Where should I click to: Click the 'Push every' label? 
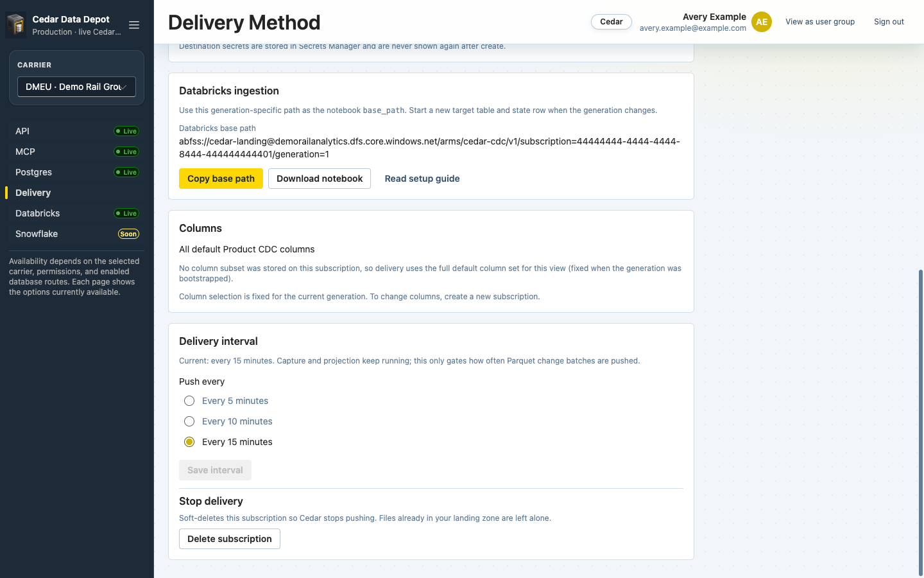201,381
